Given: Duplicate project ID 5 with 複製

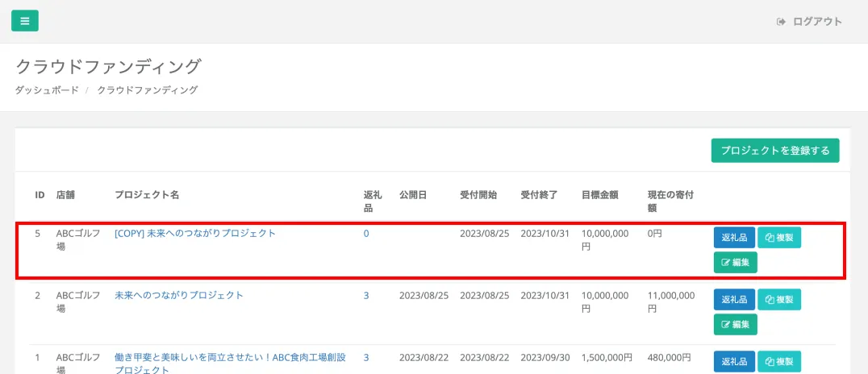Looking at the screenshot, I should tap(778, 238).
